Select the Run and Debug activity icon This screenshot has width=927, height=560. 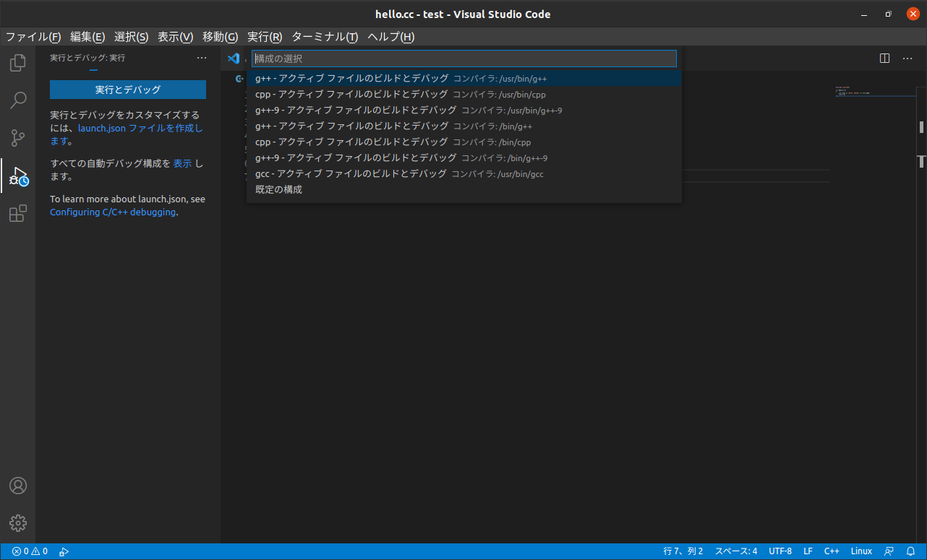point(18,176)
